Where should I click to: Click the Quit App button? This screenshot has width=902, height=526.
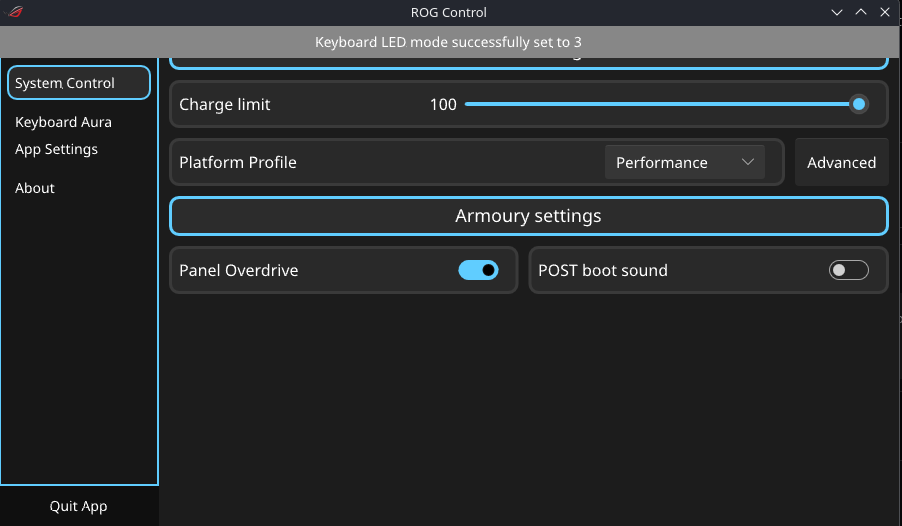79,506
